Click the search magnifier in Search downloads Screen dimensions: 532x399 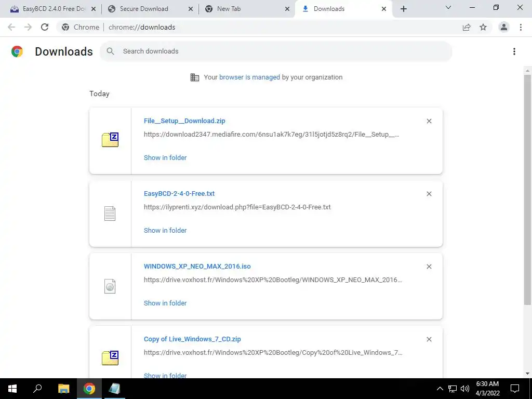coord(110,51)
